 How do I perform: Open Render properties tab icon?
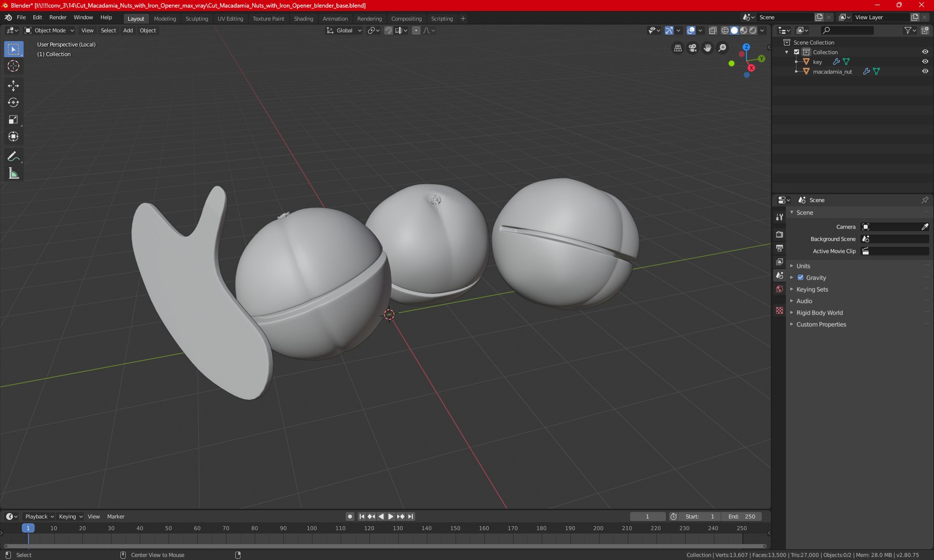pyautogui.click(x=779, y=234)
